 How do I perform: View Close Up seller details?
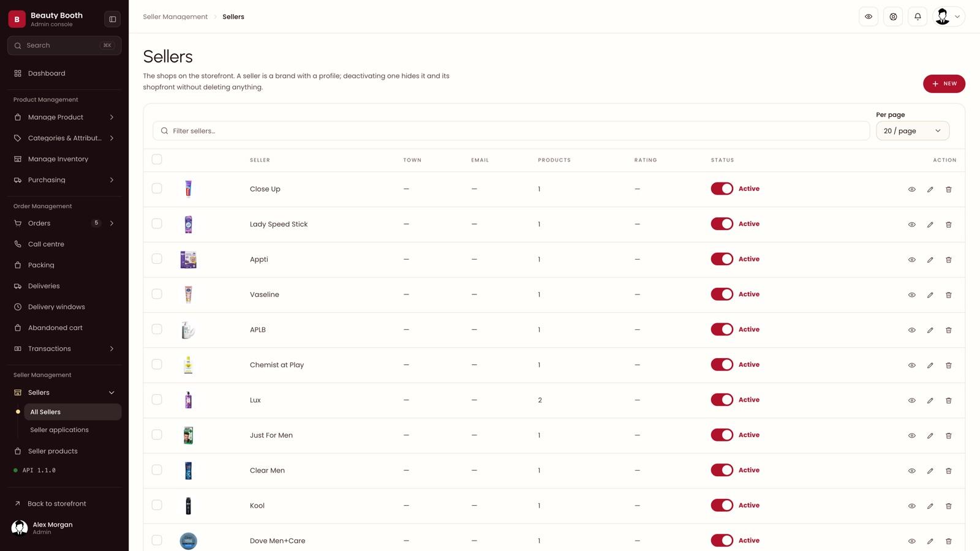click(x=911, y=189)
